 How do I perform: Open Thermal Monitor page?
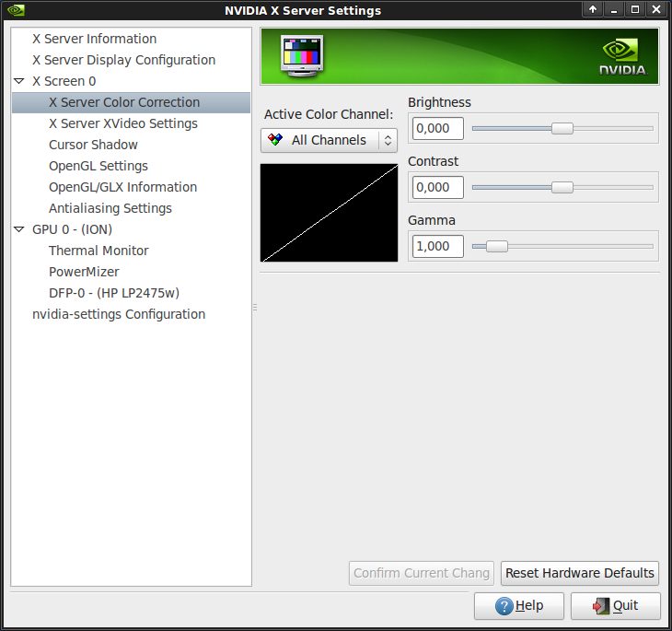[98, 250]
